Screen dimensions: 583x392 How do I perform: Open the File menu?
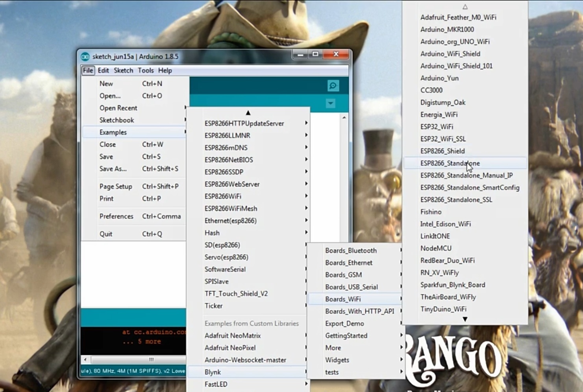tap(88, 70)
